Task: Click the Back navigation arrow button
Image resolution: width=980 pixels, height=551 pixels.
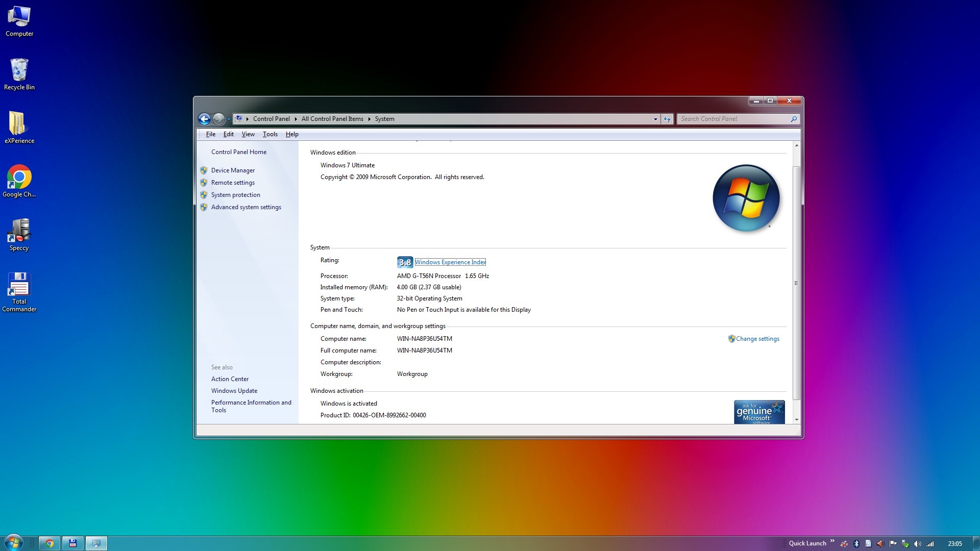Action: 204,119
